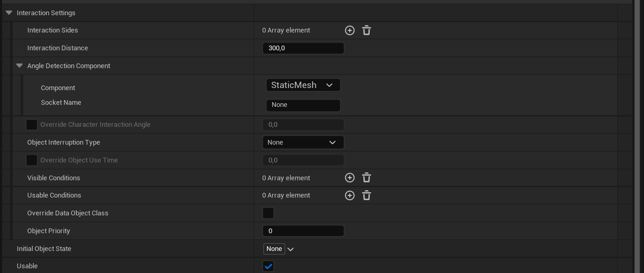This screenshot has width=644, height=273.
Task: Collapse the Interaction Settings section
Action: (x=9, y=13)
